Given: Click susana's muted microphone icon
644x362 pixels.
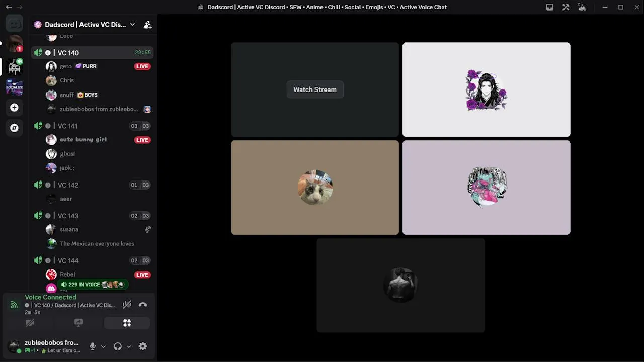Looking at the screenshot, I should [147, 229].
